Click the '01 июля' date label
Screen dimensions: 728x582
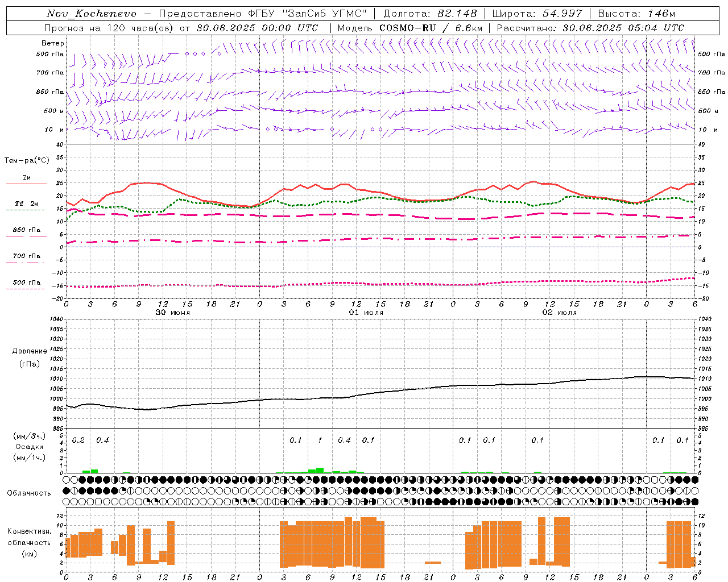pos(366,313)
